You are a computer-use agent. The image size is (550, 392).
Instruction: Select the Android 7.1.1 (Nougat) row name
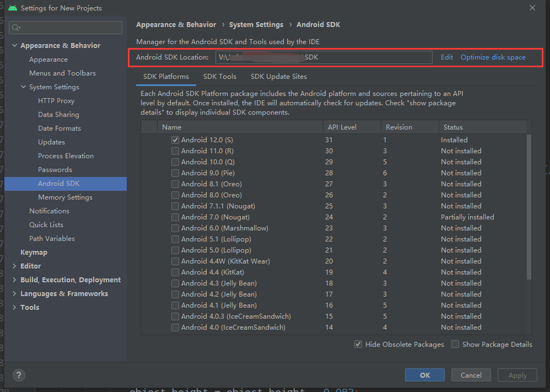[218, 206]
